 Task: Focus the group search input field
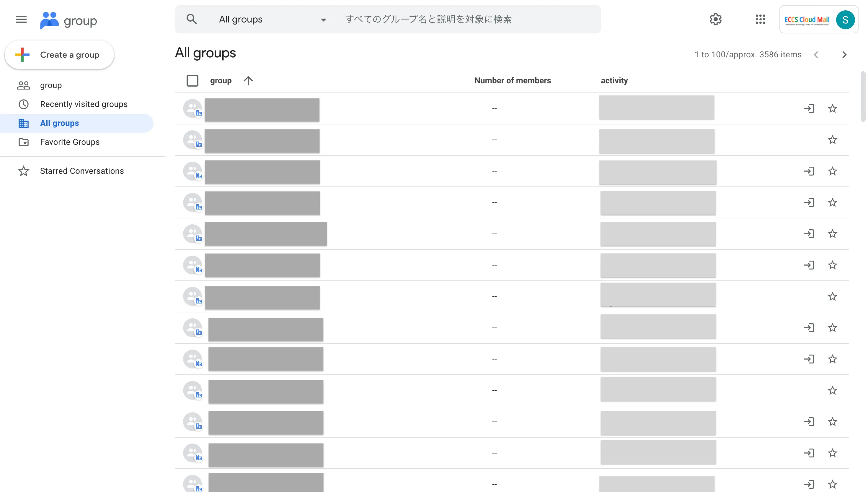[466, 19]
